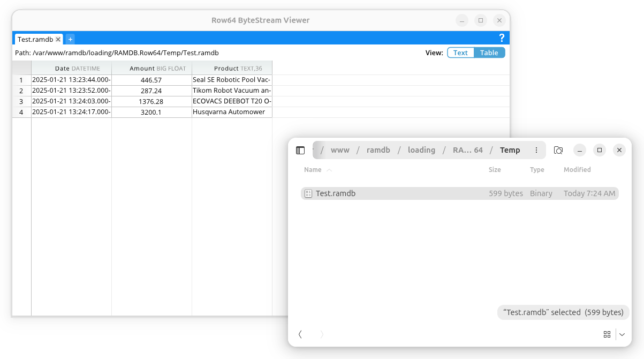This screenshot has width=644, height=359.
Task: Open help via question mark icon
Action: pyautogui.click(x=502, y=38)
